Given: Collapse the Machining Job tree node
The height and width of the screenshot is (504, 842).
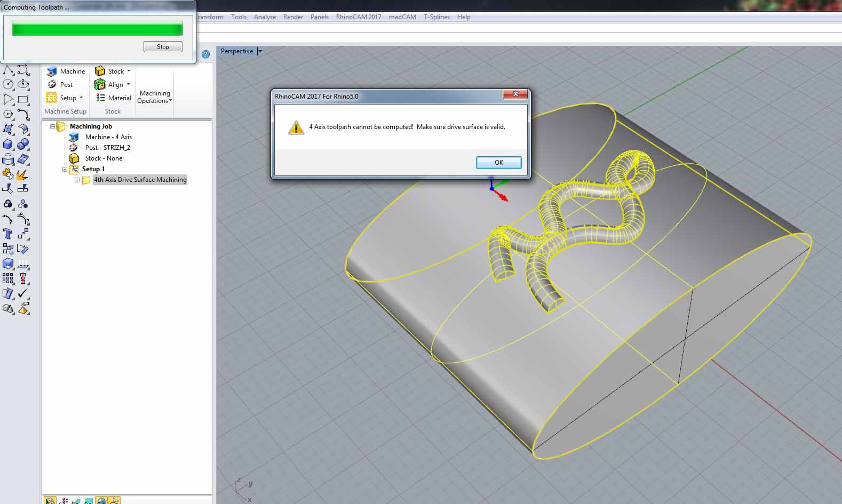Looking at the screenshot, I should pos(52,127).
